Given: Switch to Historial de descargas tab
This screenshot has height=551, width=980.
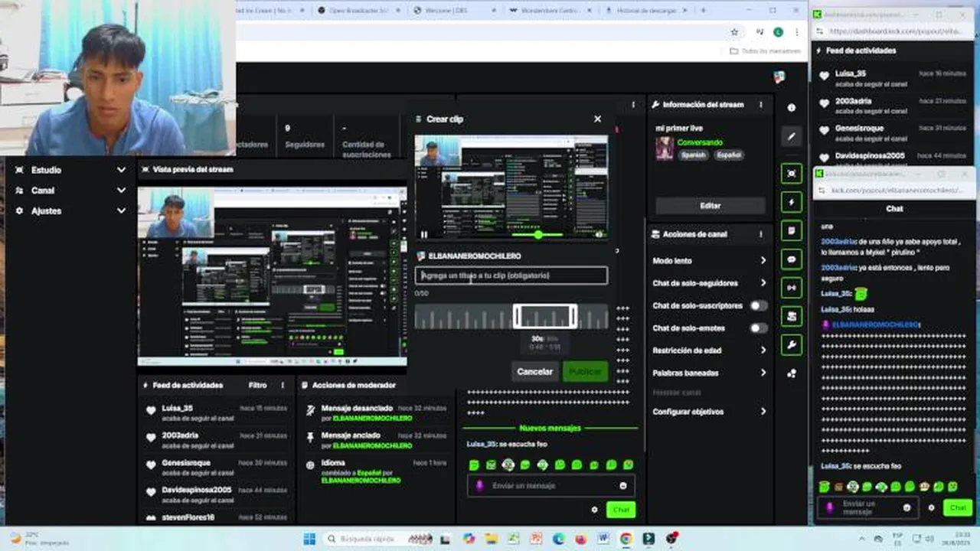Looking at the screenshot, I should pyautogui.click(x=645, y=11).
